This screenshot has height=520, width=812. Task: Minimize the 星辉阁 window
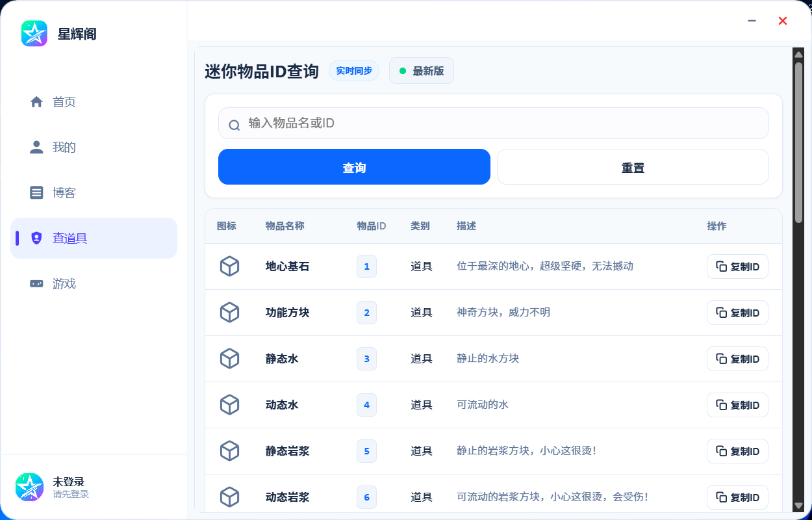(752, 21)
